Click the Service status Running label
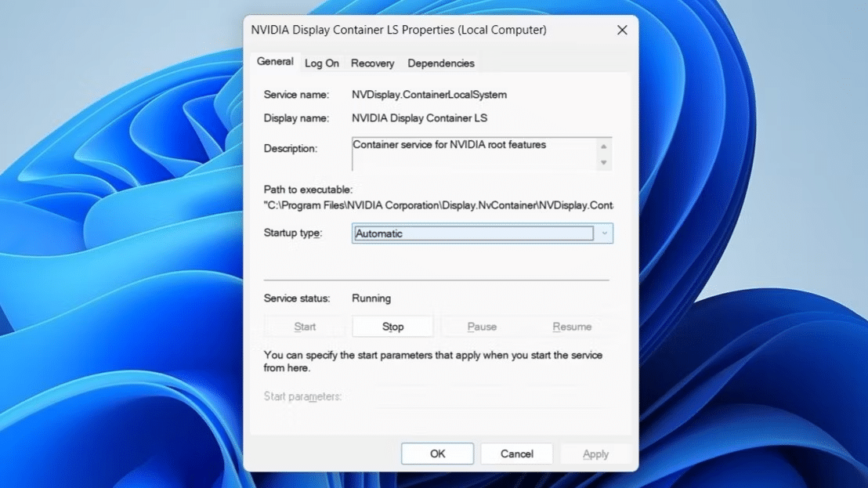The height and width of the screenshot is (488, 868). point(371,298)
